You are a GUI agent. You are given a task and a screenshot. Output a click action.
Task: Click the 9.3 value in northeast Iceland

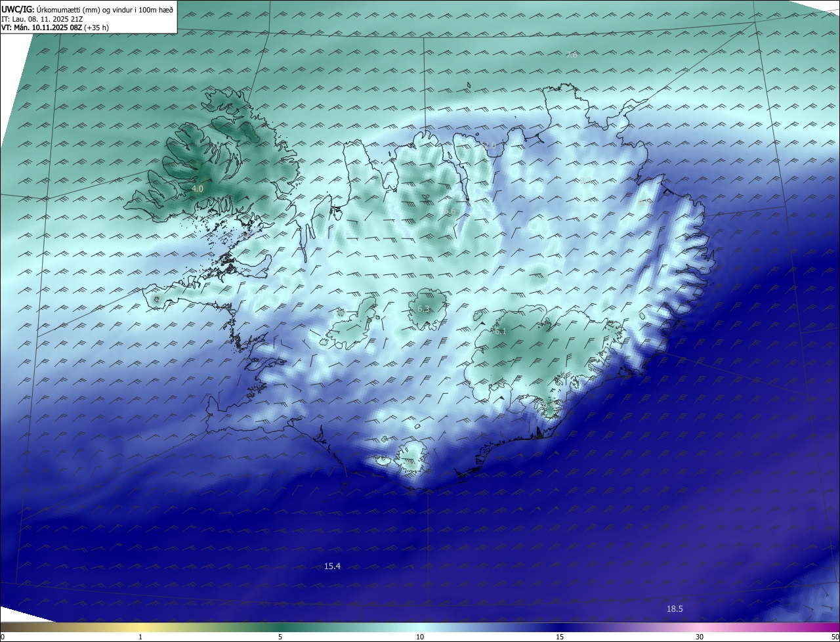(585, 181)
